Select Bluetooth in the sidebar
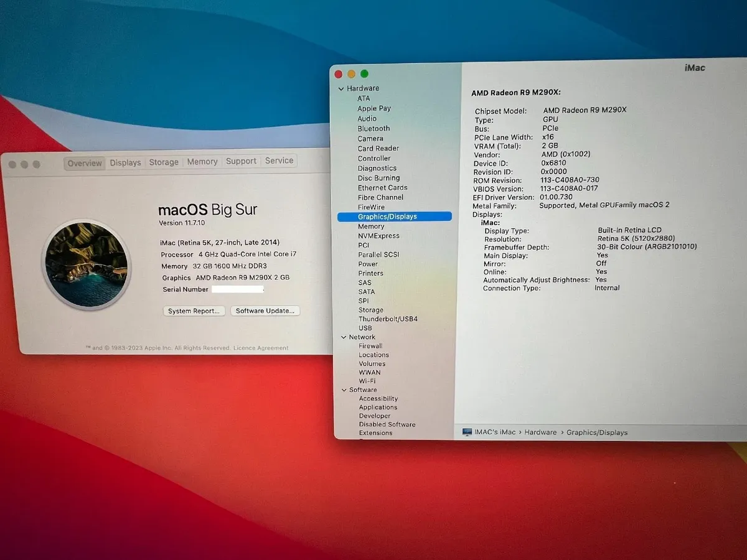The height and width of the screenshot is (560, 747). (374, 128)
